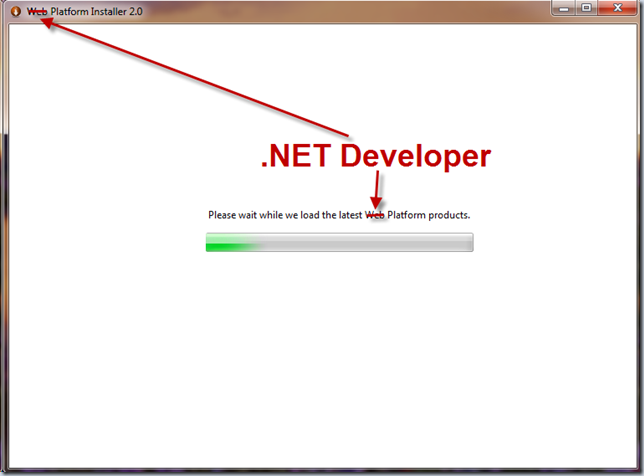Minimize the Web Platform Installer window
The height and width of the screenshot is (476, 644).
click(x=564, y=8)
